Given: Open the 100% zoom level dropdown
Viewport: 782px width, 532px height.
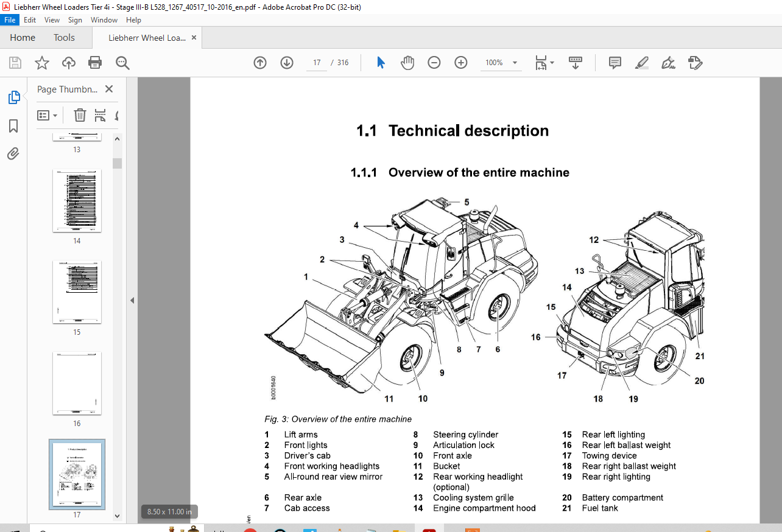Looking at the screenshot, I should click(501, 63).
